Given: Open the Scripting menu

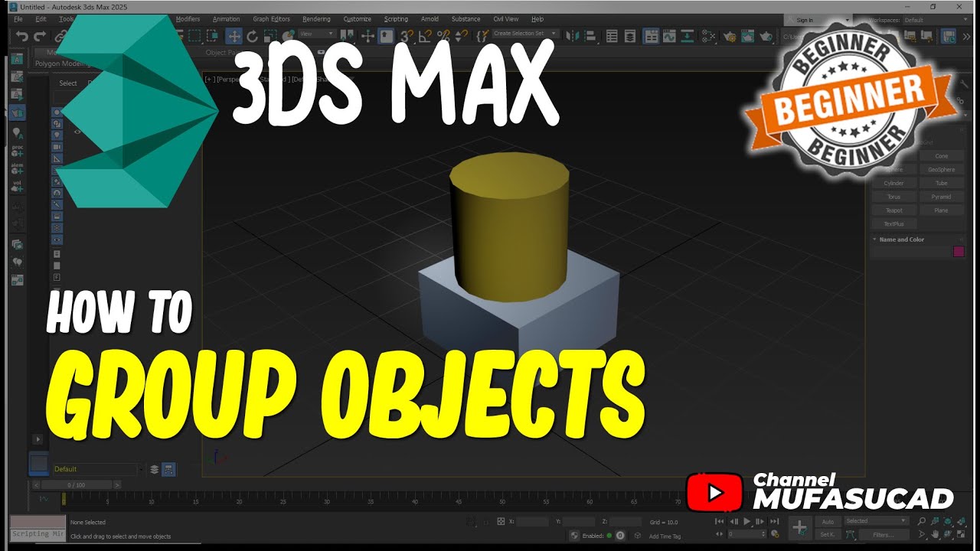Looking at the screenshot, I should pyautogui.click(x=396, y=19).
